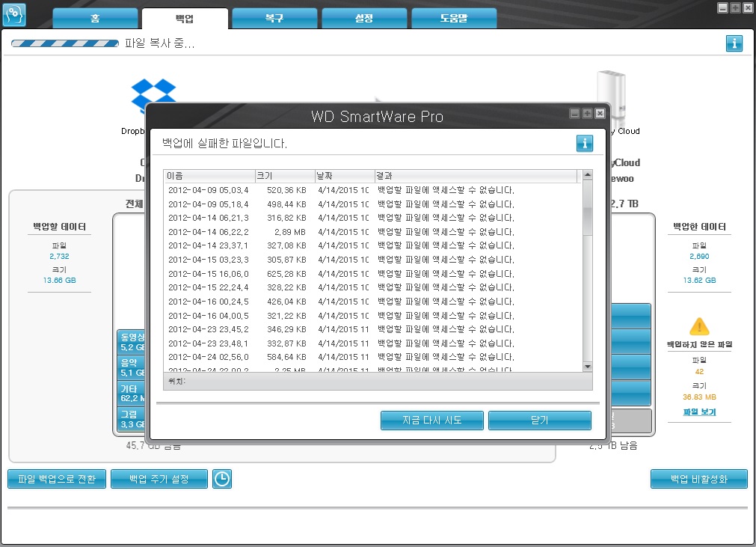
Task: Click the 닫기 button in dialog
Action: coord(539,421)
